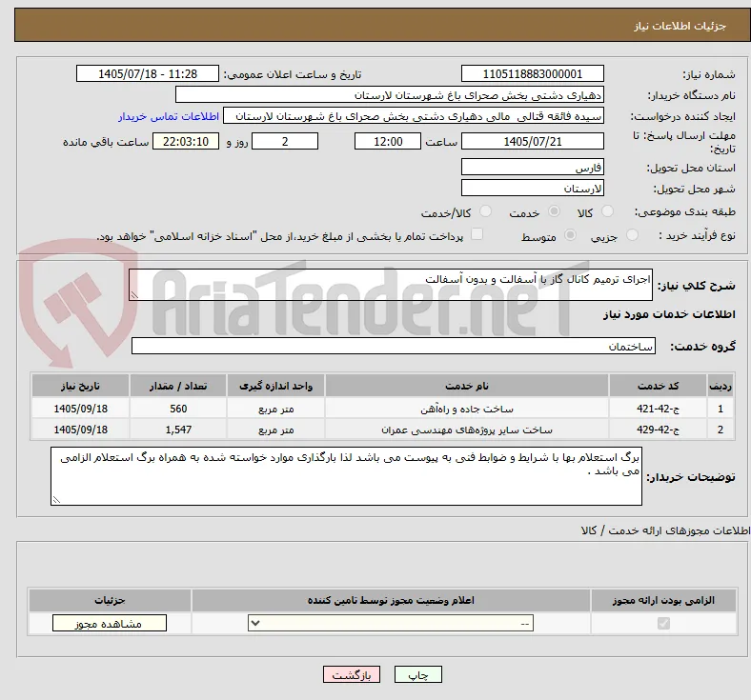Click the deadline time field 12:00
The height and width of the screenshot is (700, 751).
coord(388,141)
